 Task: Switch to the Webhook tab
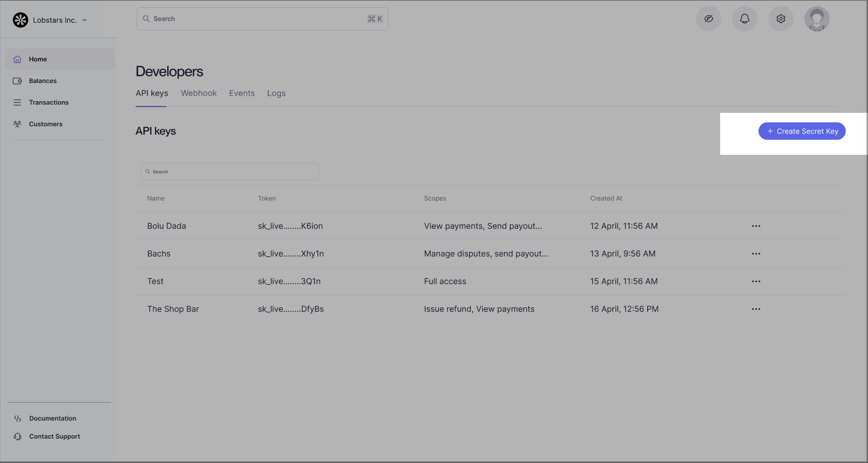click(x=199, y=93)
